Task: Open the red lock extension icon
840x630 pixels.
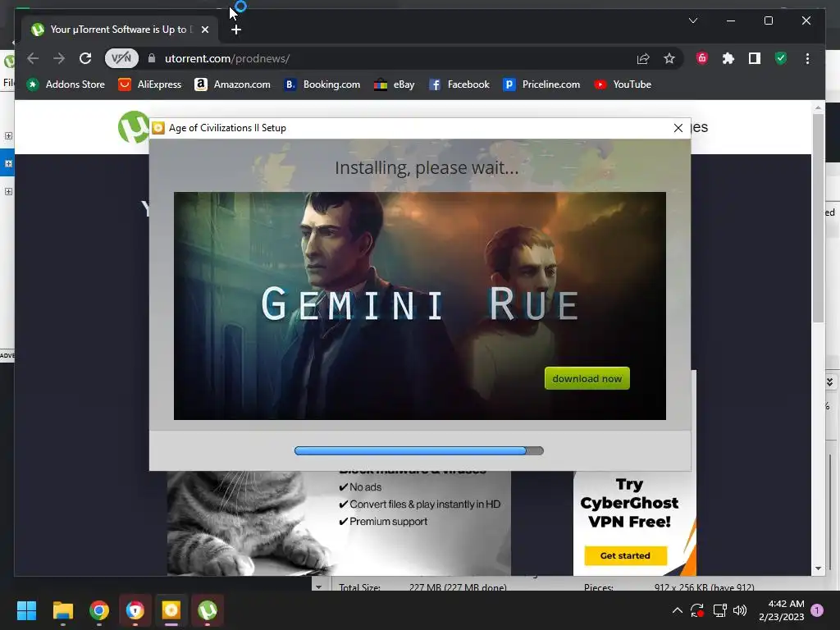Action: click(702, 58)
